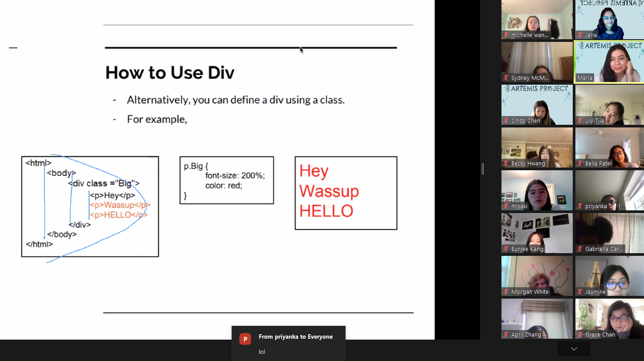644x361 pixels.
Task: Click muted mic icon beside Morgan White
Action: [x=506, y=291]
